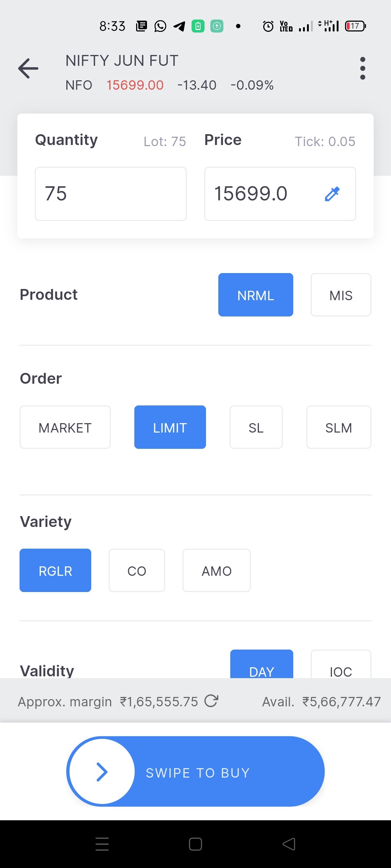Set validity to IOC

341,665
